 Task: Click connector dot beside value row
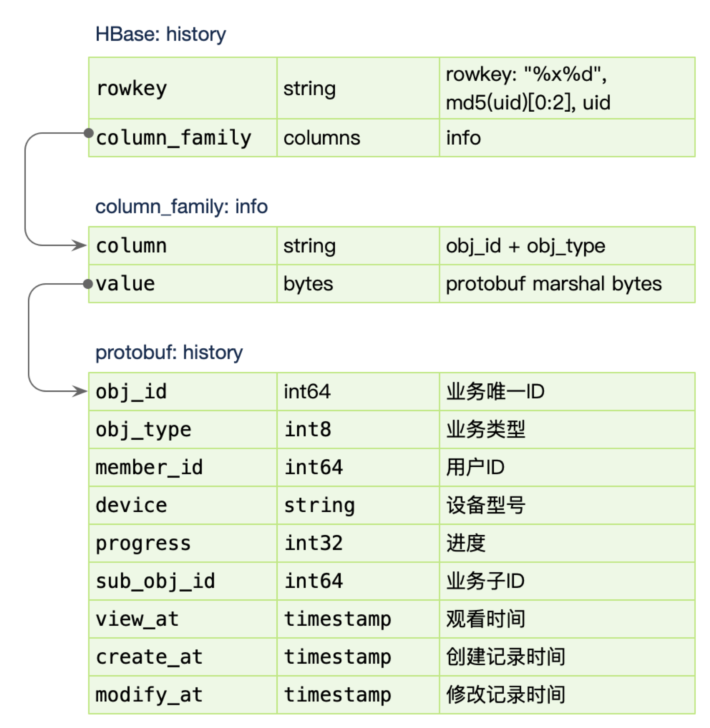click(88, 284)
